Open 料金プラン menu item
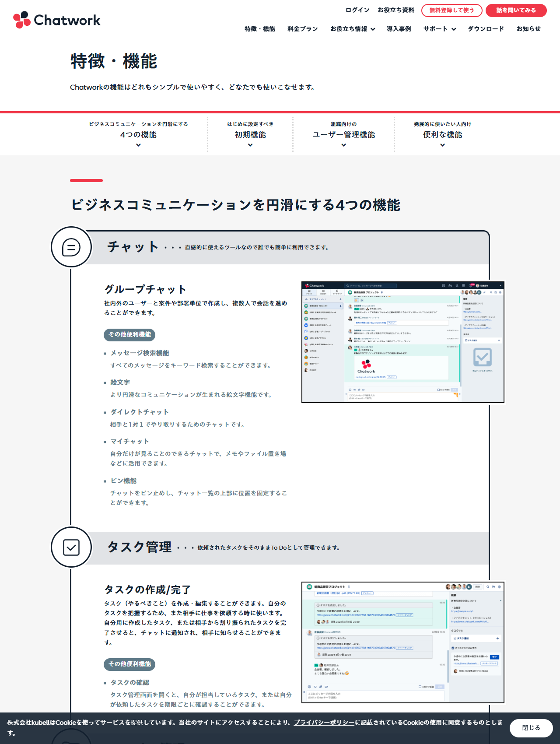Viewport: 560px width, 744px height. tap(303, 29)
